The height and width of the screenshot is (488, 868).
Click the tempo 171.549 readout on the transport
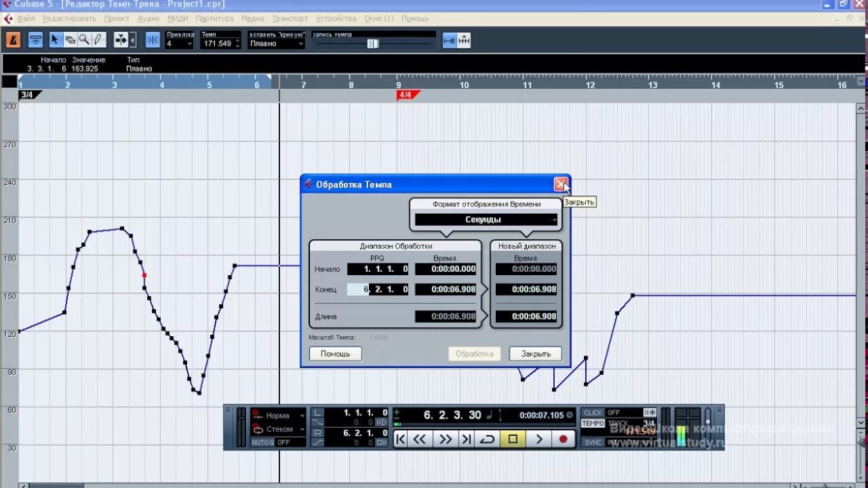point(640,432)
